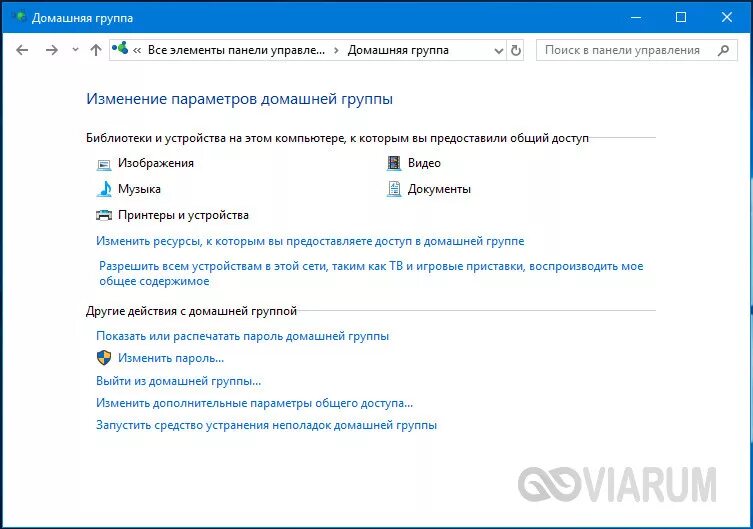
Task: Select the 'Принтеры и устройства' label
Action: (183, 215)
